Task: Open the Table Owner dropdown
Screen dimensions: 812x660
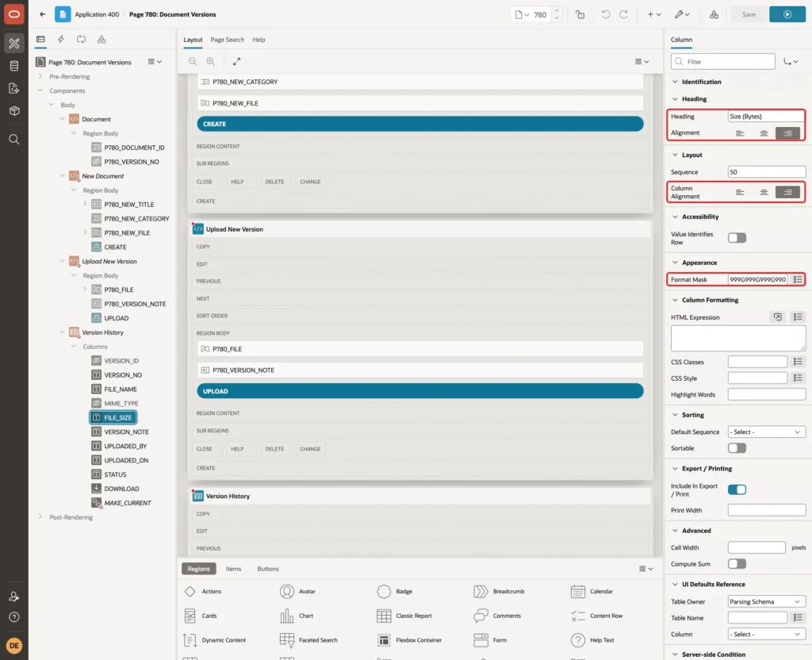Action: pos(767,601)
